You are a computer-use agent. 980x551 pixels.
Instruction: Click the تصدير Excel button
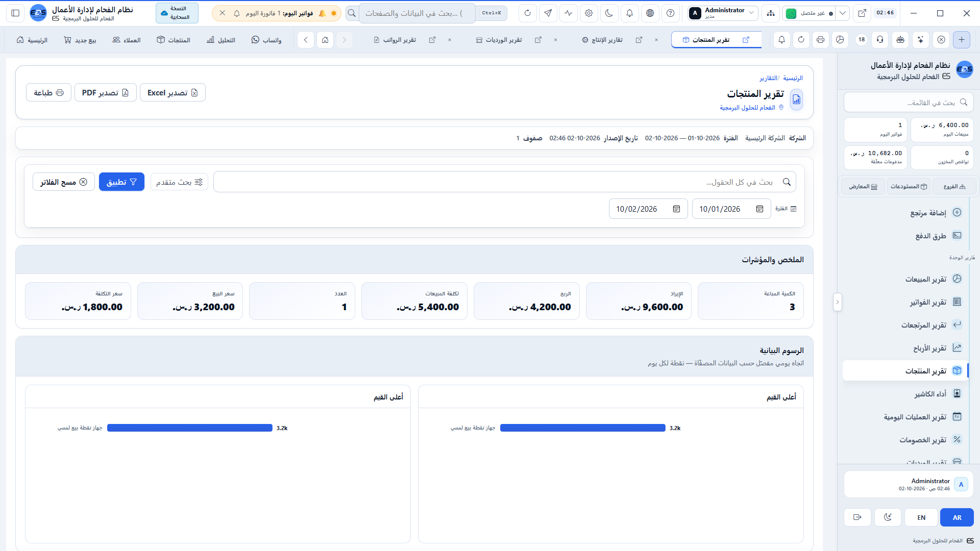point(173,92)
